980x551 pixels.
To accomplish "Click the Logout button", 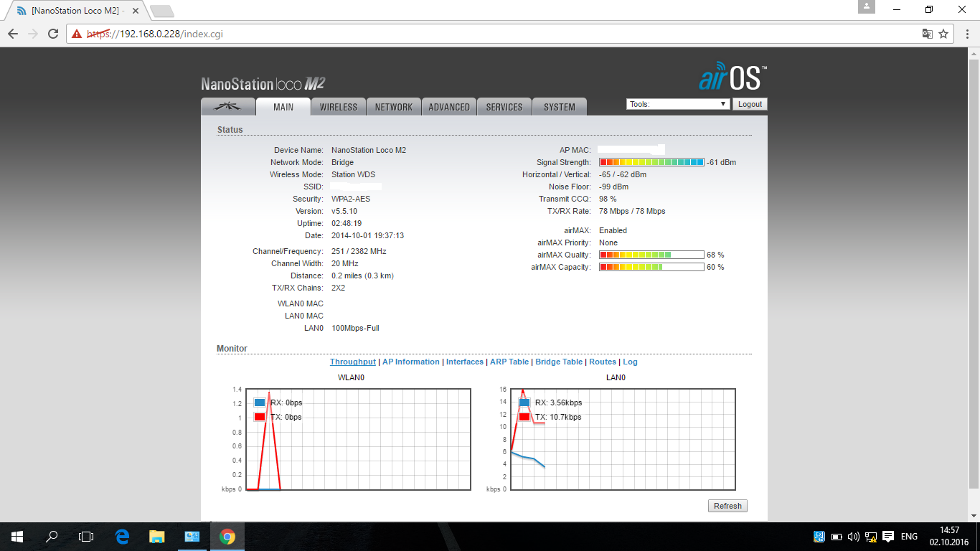I will coord(750,104).
